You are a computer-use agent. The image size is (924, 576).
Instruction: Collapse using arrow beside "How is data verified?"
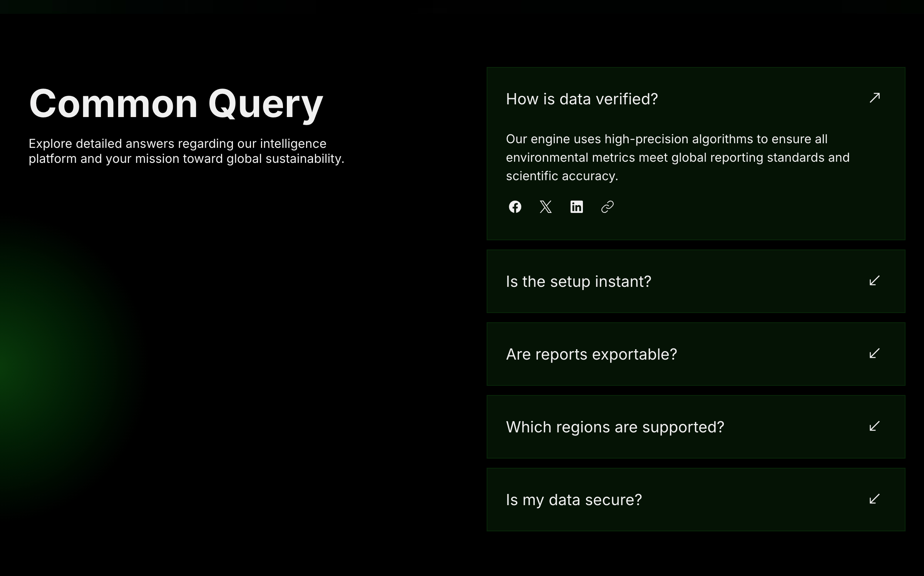[875, 98]
